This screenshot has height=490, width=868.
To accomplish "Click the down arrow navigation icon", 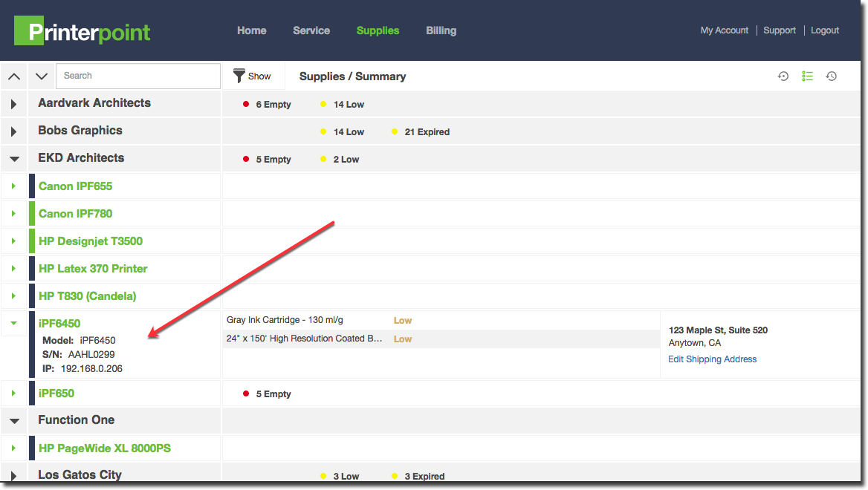I will click(41, 76).
